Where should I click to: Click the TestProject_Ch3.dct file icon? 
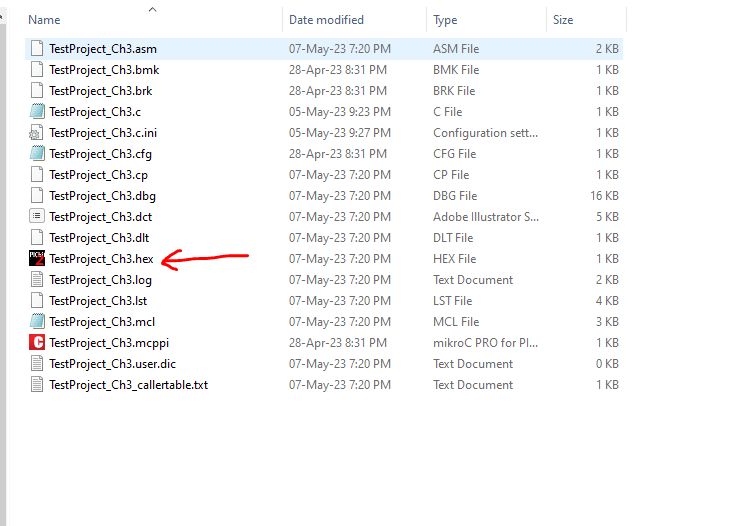tap(37, 217)
